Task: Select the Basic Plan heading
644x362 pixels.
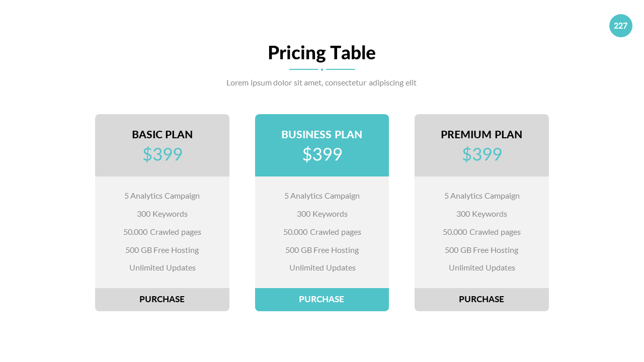Action: 162,135
